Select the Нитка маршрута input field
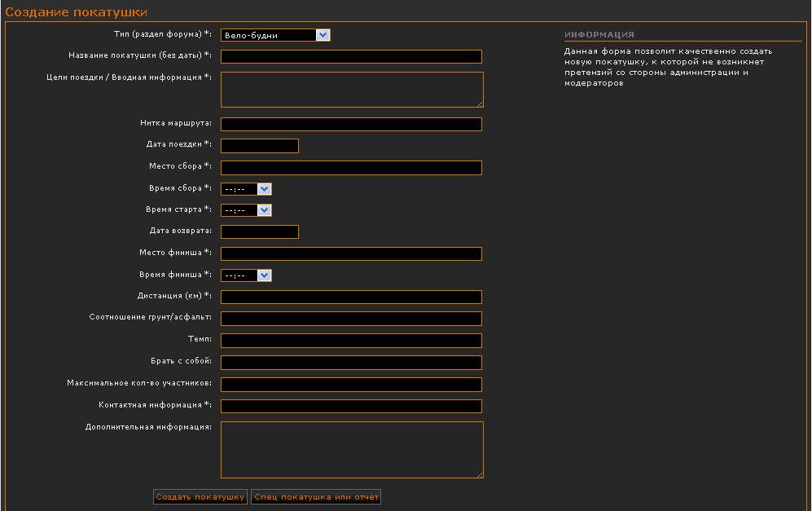Image resolution: width=812 pixels, height=511 pixels. (x=351, y=125)
